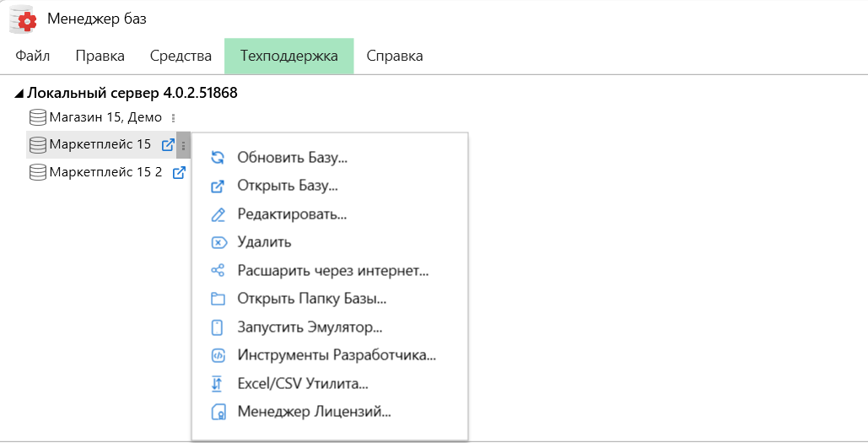Click the import-export icon beside Excel/CSV Утилита

(x=217, y=384)
